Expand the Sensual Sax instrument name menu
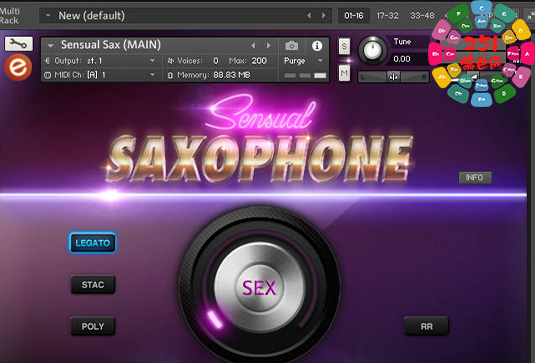Screen dimensions: 535x363 point(50,45)
